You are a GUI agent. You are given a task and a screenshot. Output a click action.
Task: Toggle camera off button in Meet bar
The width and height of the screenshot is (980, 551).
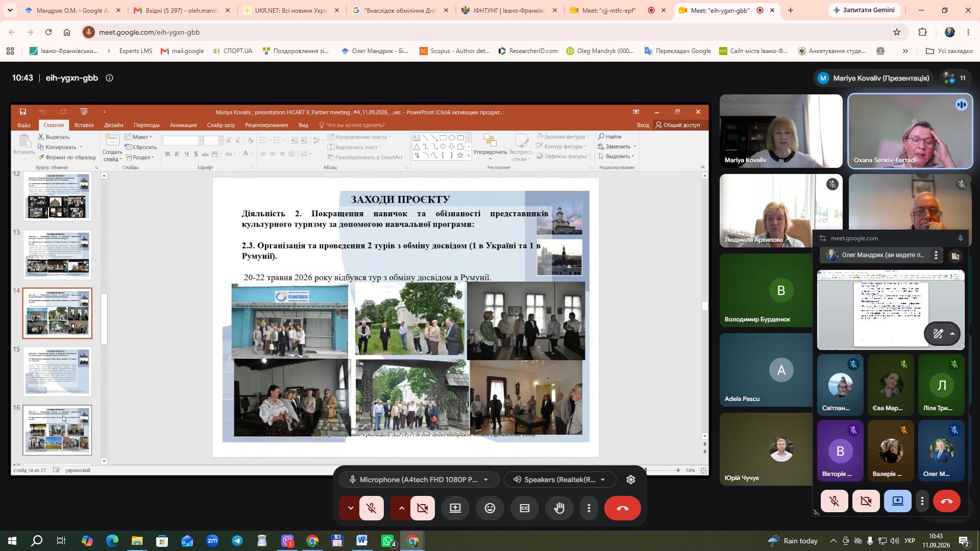(x=423, y=508)
